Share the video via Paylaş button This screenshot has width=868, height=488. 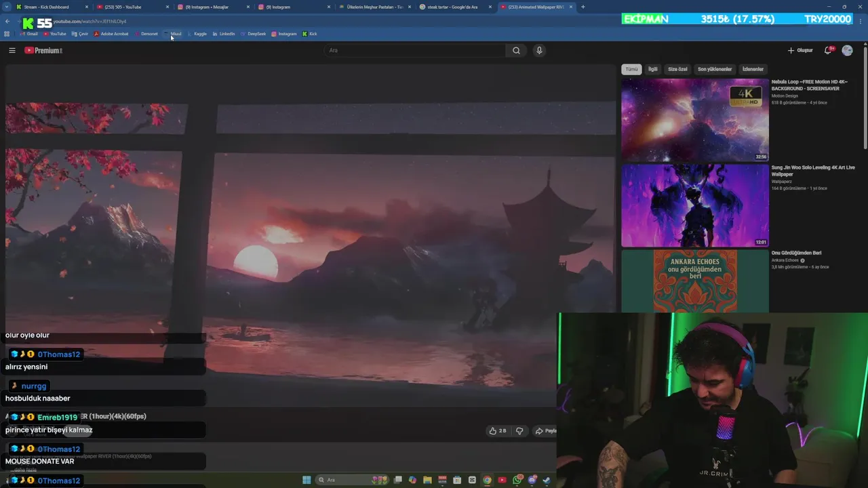coord(545,430)
